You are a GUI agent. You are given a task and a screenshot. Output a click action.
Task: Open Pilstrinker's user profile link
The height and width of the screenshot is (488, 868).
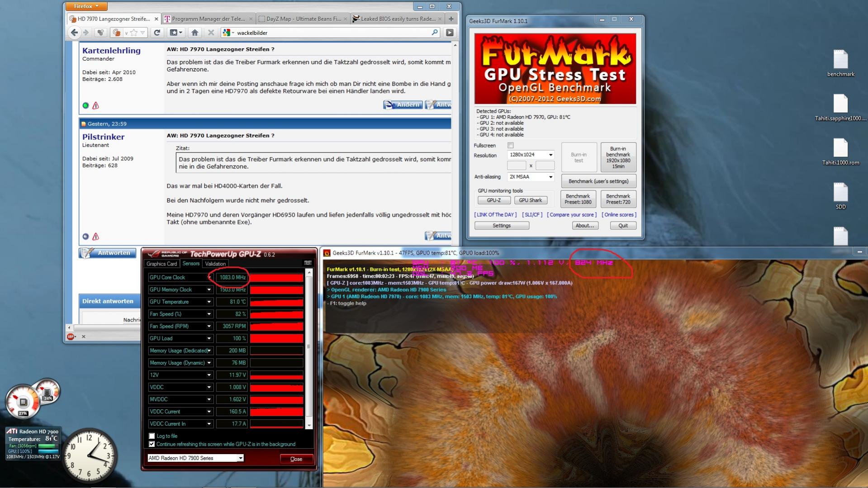click(103, 137)
